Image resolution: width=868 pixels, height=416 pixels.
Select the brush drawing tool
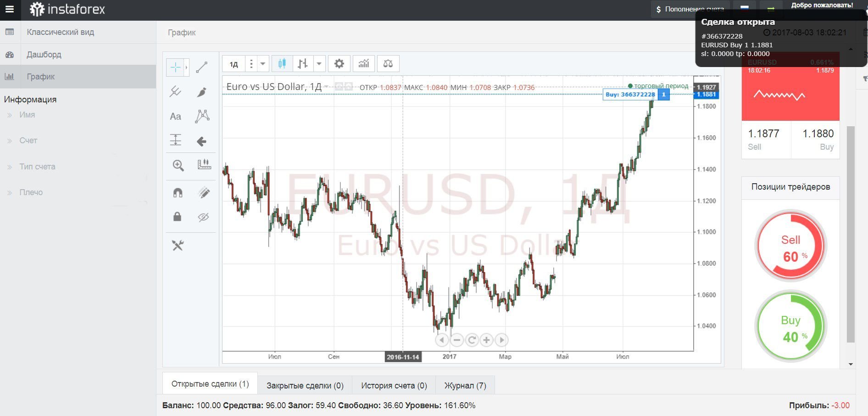(x=202, y=92)
